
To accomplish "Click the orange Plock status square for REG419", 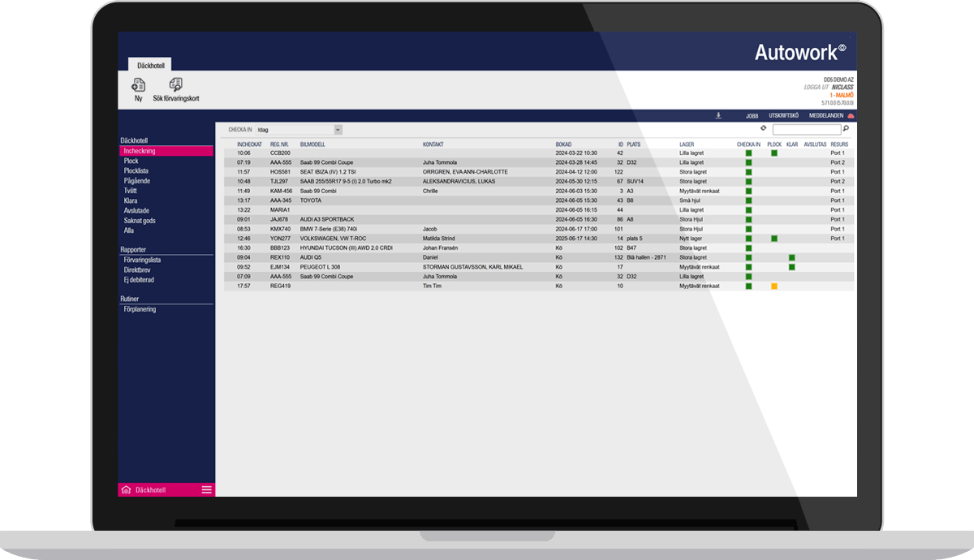I will coord(774,286).
